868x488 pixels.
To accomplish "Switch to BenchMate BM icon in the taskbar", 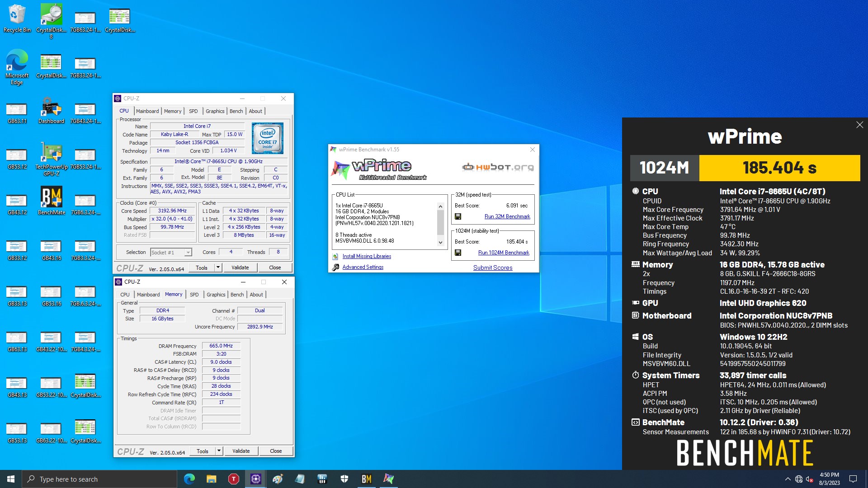I will (367, 479).
